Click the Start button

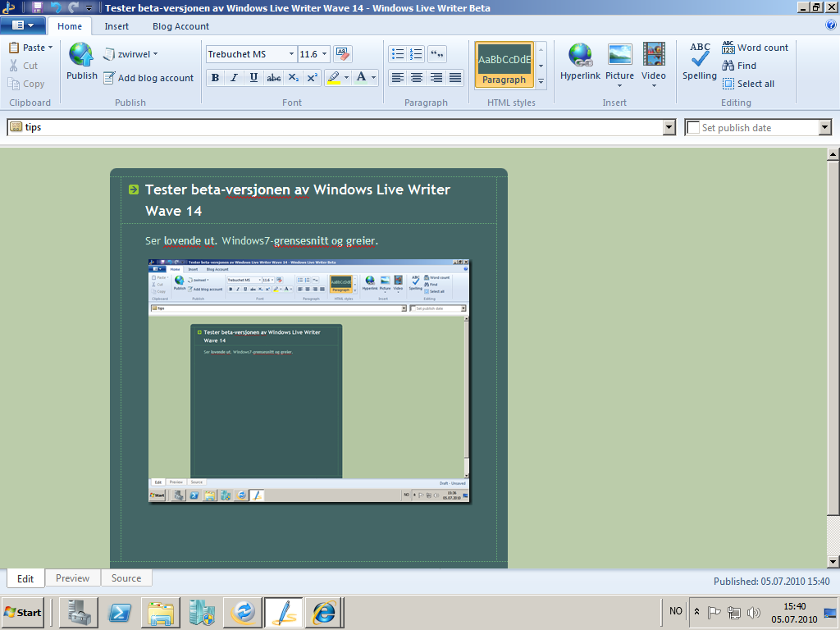tap(22, 612)
